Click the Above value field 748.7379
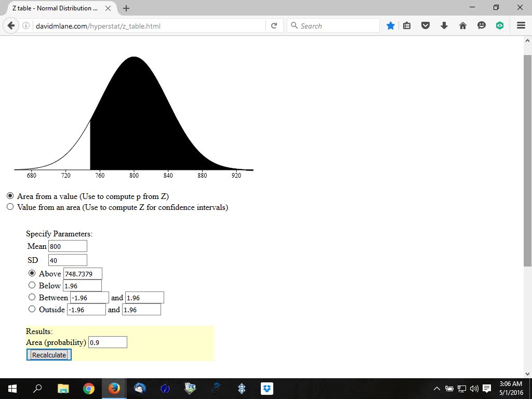Screen dimensions: 532x399 click(83, 273)
